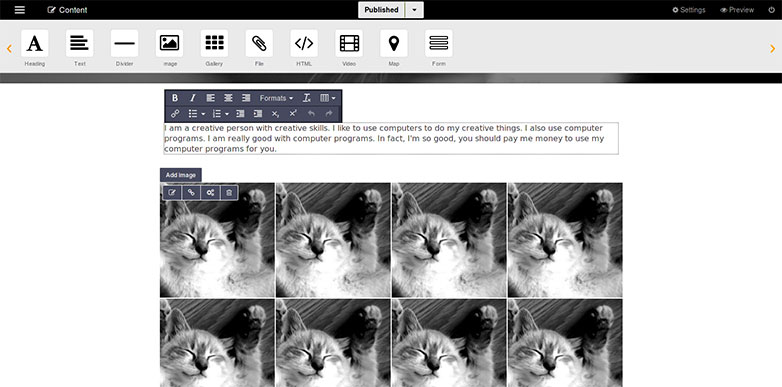This screenshot has width=782, height=387.
Task: Insert a link in text editor toolbar
Action: pyautogui.click(x=175, y=114)
